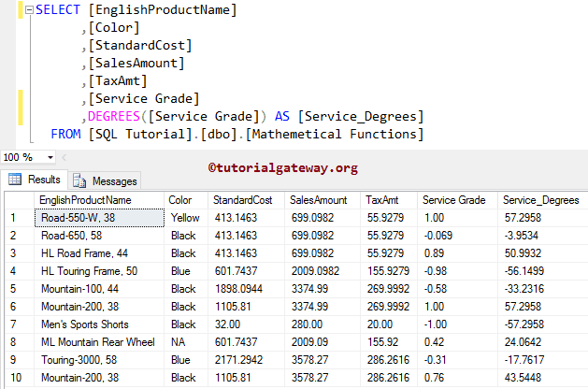Image resolution: width=588 pixels, height=389 pixels.
Task: Click Service_Degrees value 50.9932
Action: 542,253
